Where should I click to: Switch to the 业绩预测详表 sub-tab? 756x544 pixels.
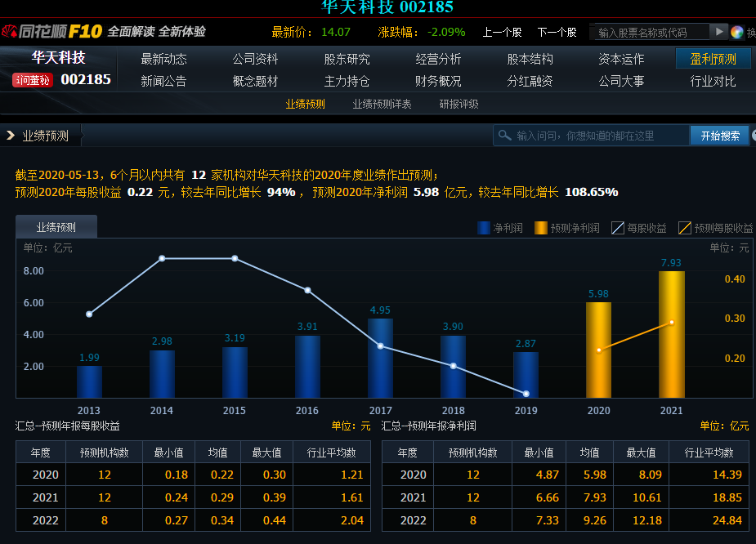click(382, 104)
